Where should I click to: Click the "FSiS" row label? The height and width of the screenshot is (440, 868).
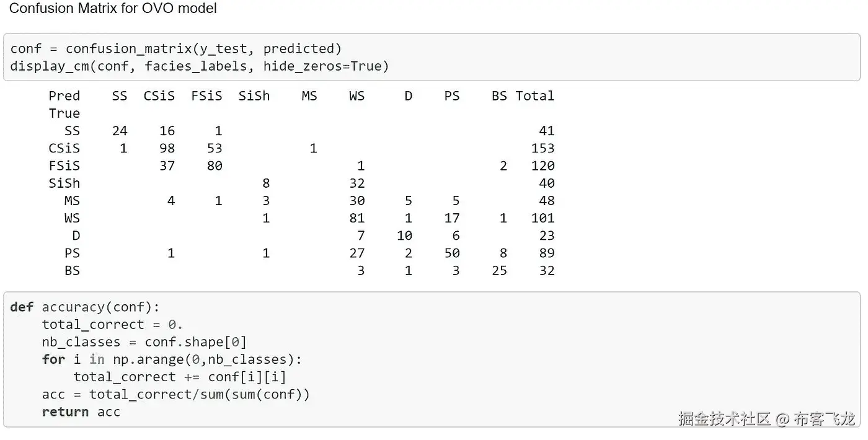[x=64, y=165]
